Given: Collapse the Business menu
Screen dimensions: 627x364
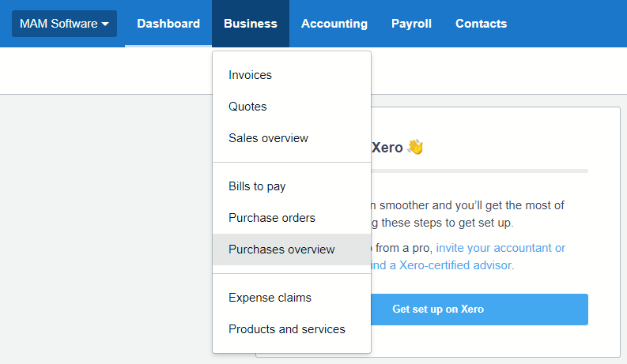Looking at the screenshot, I should click(251, 24).
